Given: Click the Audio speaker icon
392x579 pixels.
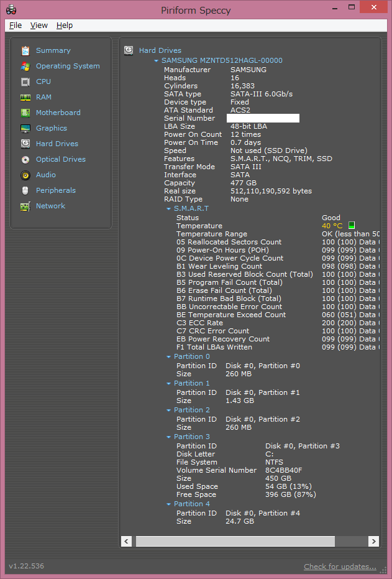Looking at the screenshot, I should pyautogui.click(x=25, y=175).
